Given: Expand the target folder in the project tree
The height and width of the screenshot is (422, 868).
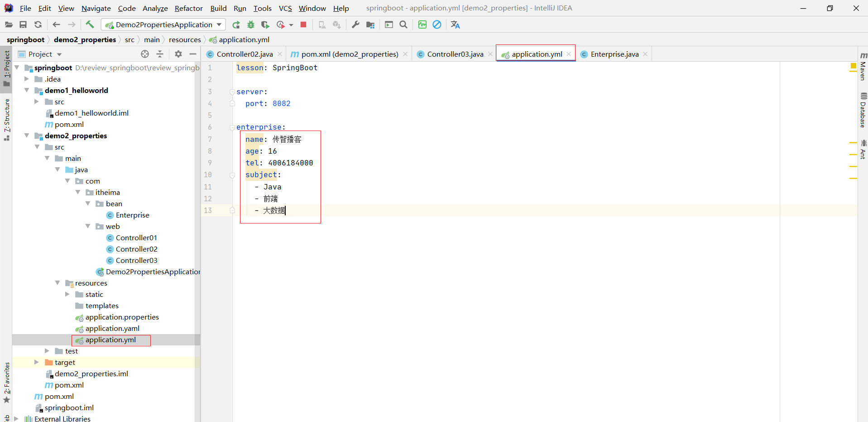Looking at the screenshot, I should (x=37, y=362).
